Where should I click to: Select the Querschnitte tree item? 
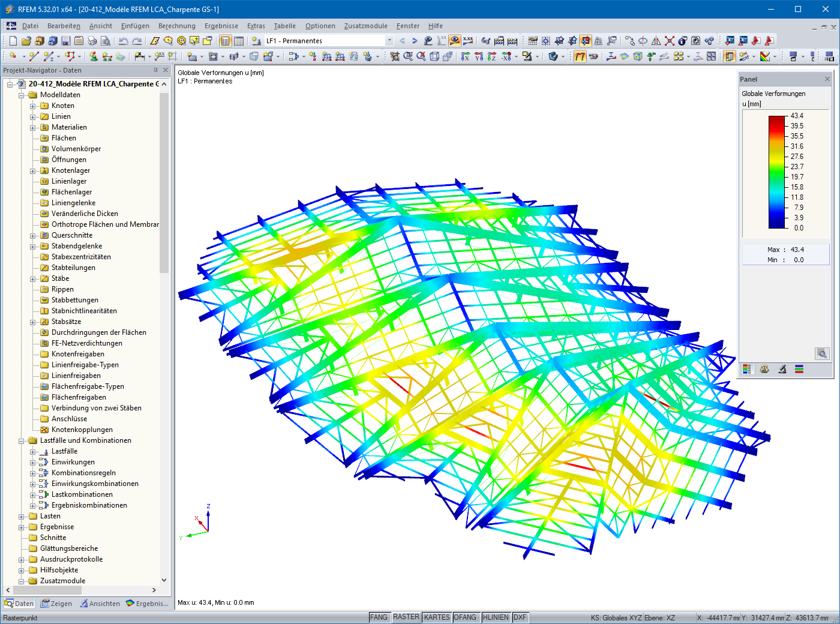point(71,235)
